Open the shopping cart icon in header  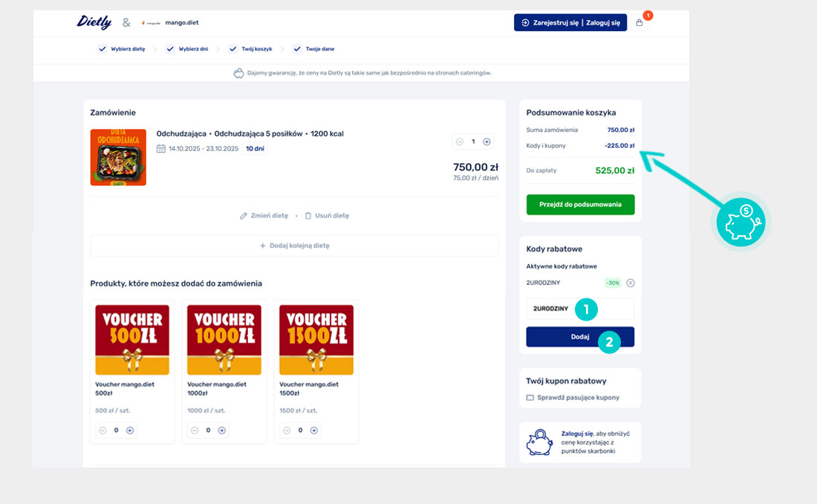pyautogui.click(x=639, y=23)
